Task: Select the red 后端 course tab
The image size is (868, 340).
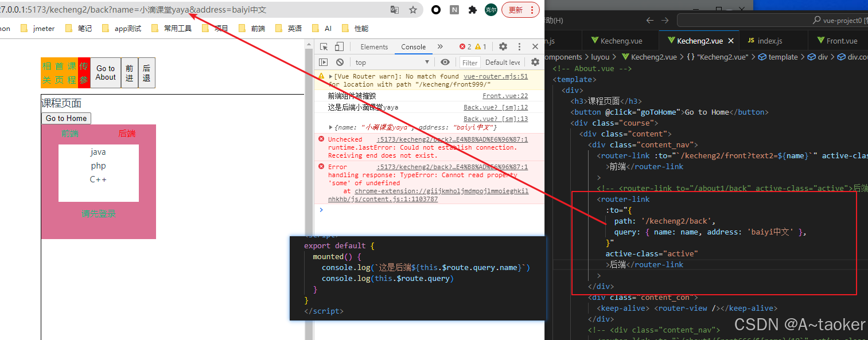Action: point(127,134)
